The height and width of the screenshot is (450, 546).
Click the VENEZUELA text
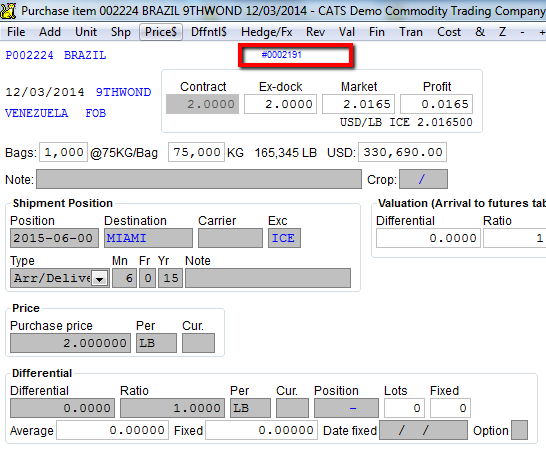[37, 113]
